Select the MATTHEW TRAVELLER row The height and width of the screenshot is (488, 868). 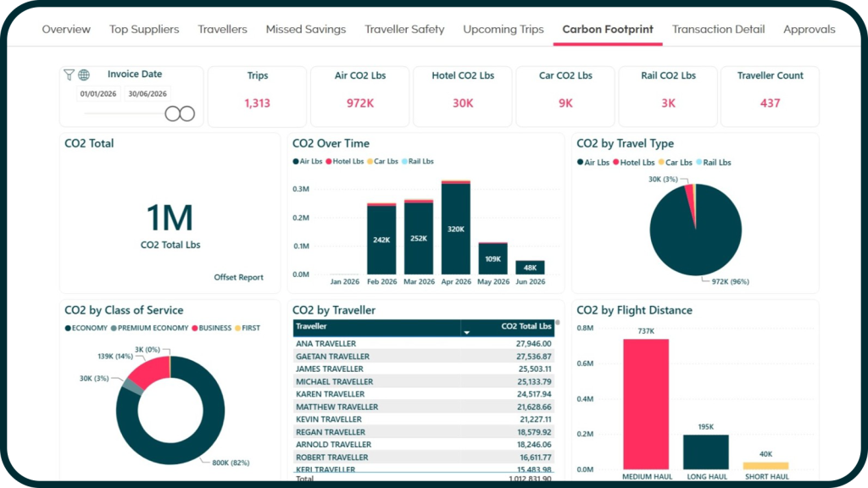coord(424,407)
